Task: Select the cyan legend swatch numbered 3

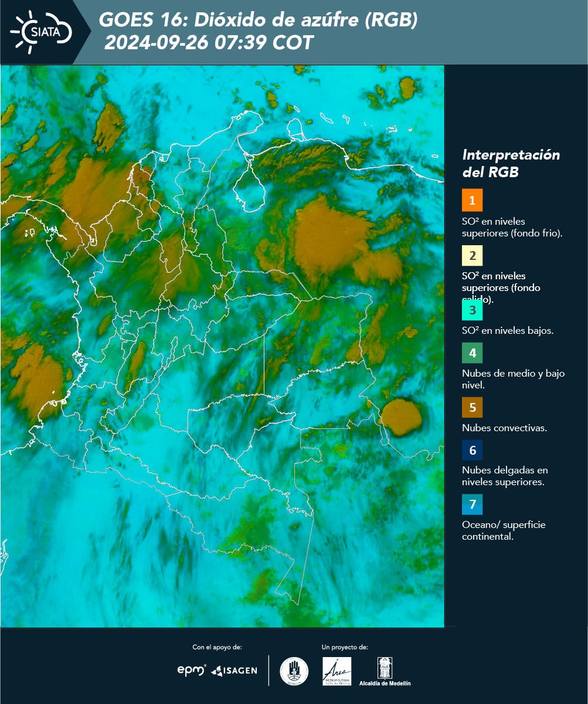Action: (x=472, y=309)
